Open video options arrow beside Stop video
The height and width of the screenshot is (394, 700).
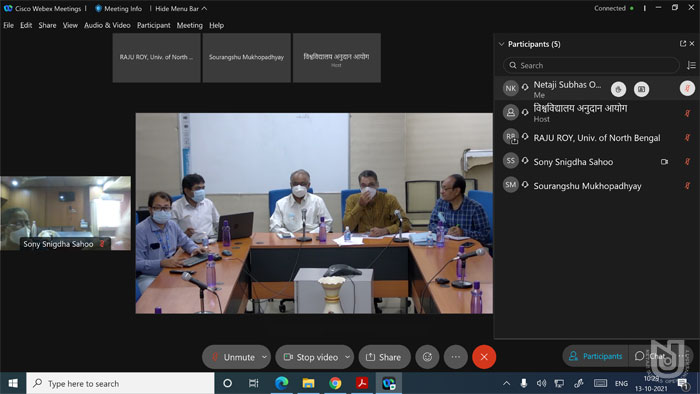(x=347, y=357)
